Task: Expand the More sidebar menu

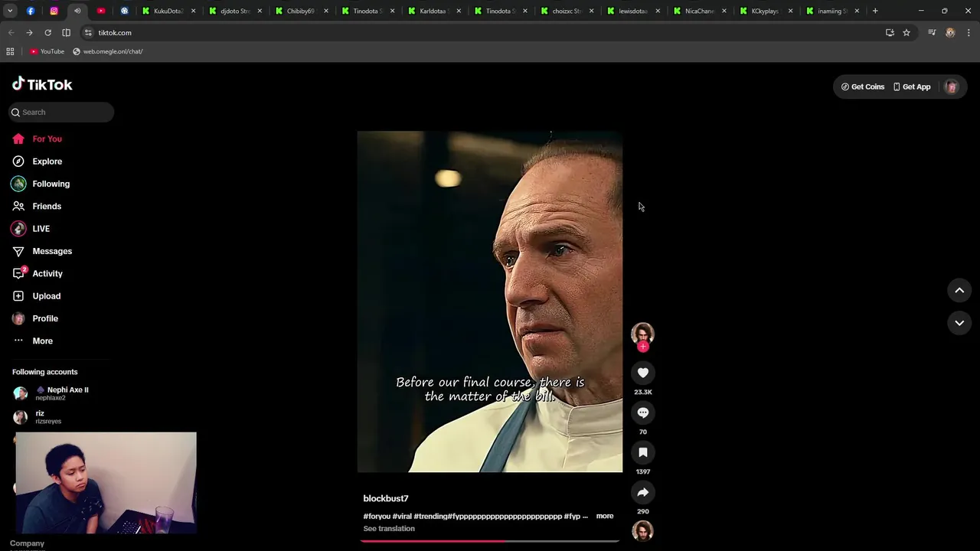Action: tap(33, 341)
